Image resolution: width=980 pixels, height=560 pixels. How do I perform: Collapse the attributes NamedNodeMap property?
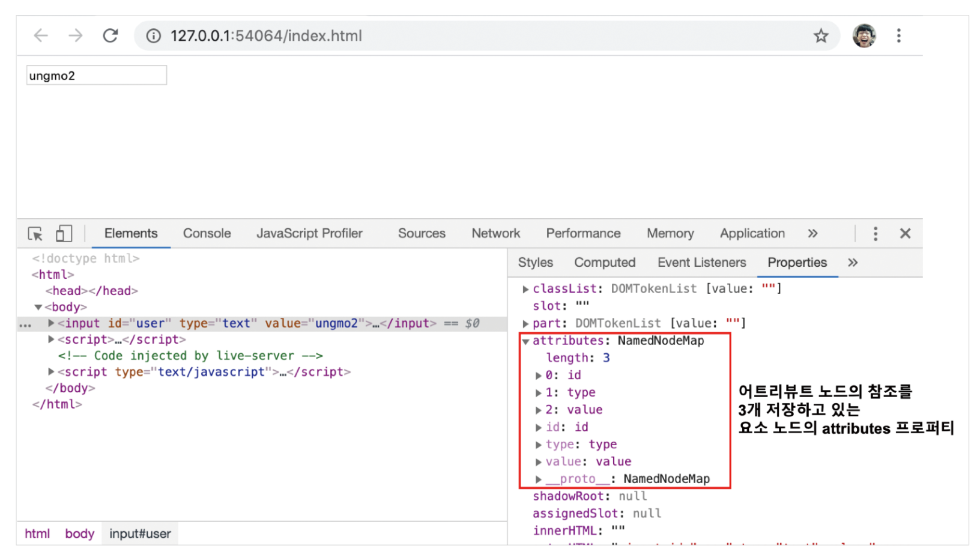pyautogui.click(x=526, y=341)
